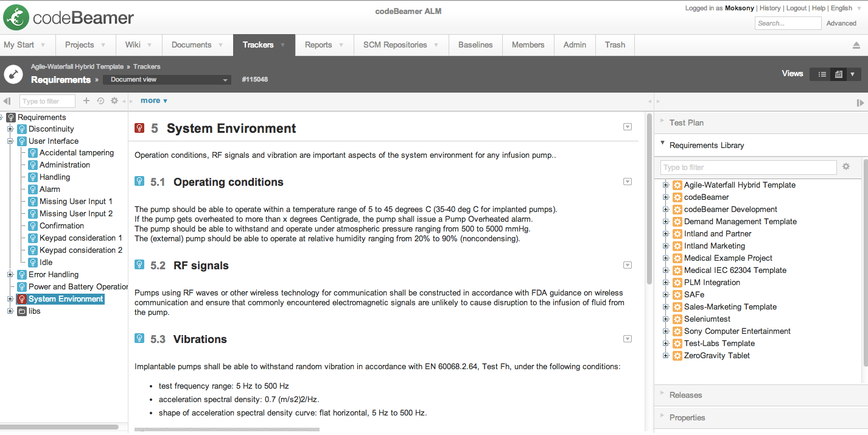868x435 pixels.
Task: Click the History link in header
Action: tap(770, 8)
